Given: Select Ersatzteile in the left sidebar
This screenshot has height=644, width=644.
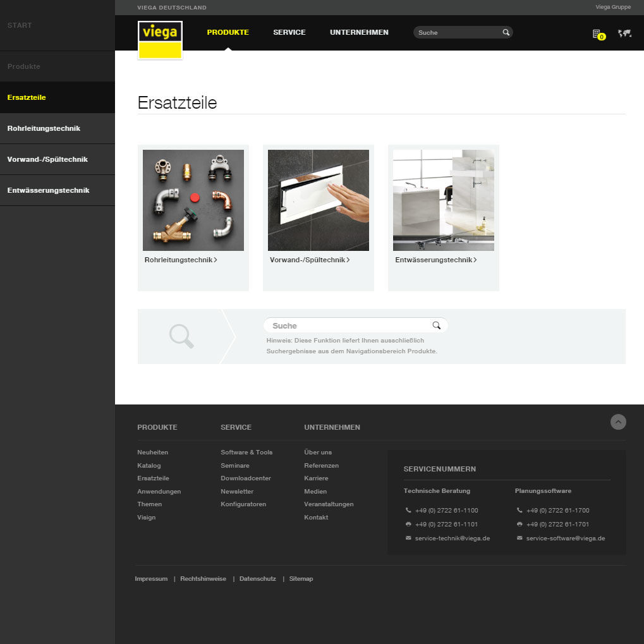Looking at the screenshot, I should coord(58,97).
